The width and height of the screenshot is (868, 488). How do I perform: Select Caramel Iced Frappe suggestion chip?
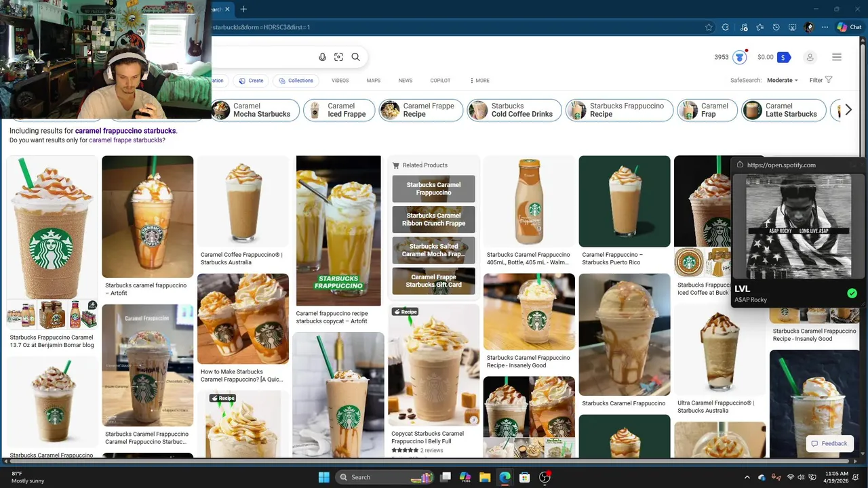pyautogui.click(x=338, y=110)
